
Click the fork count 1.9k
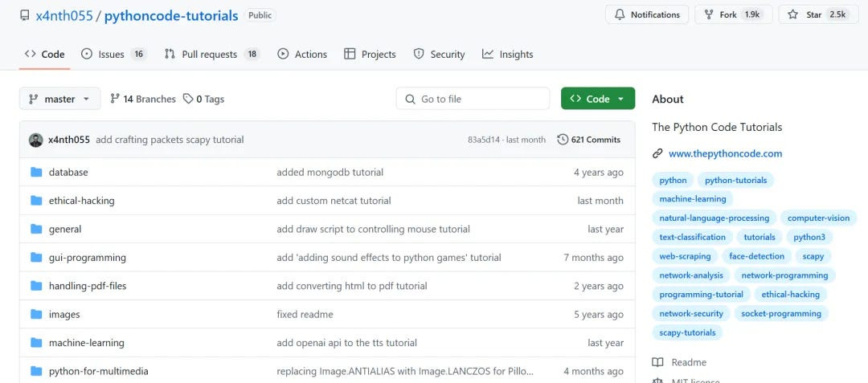point(751,15)
